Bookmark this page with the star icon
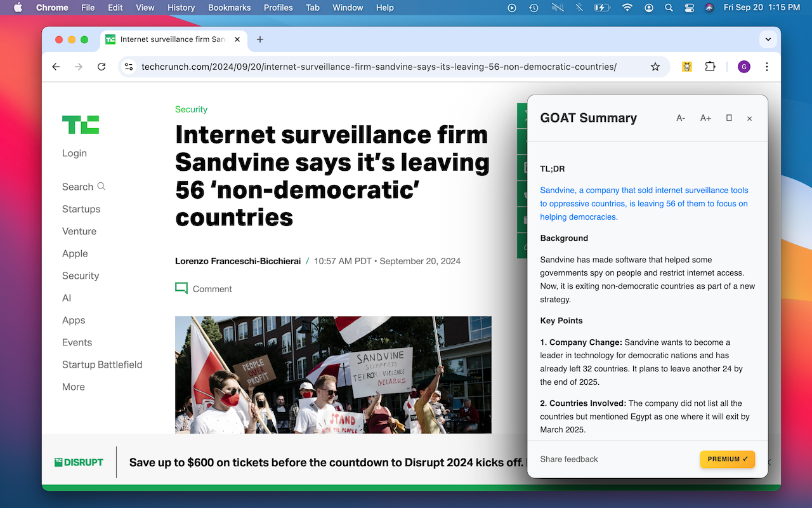The height and width of the screenshot is (508, 812). [655, 67]
